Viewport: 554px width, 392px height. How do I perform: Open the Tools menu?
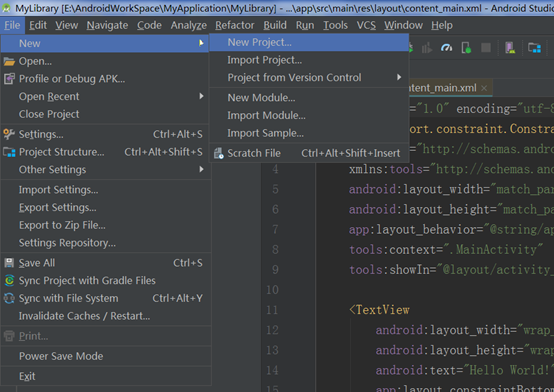pyautogui.click(x=335, y=25)
